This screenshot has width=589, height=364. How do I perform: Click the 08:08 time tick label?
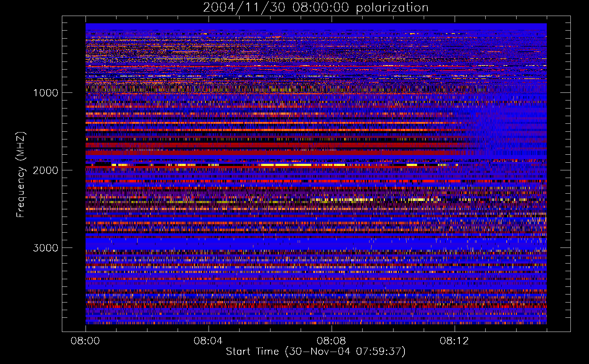(331, 341)
